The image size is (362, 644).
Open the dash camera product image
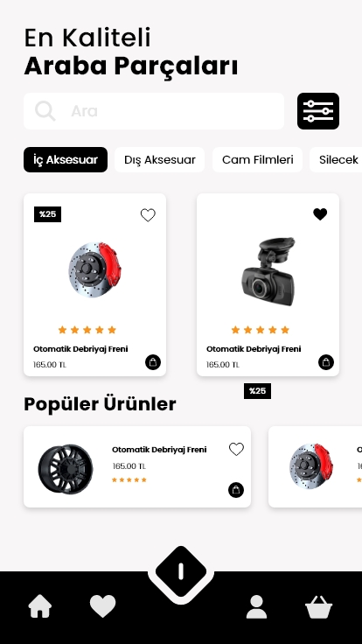click(268, 271)
